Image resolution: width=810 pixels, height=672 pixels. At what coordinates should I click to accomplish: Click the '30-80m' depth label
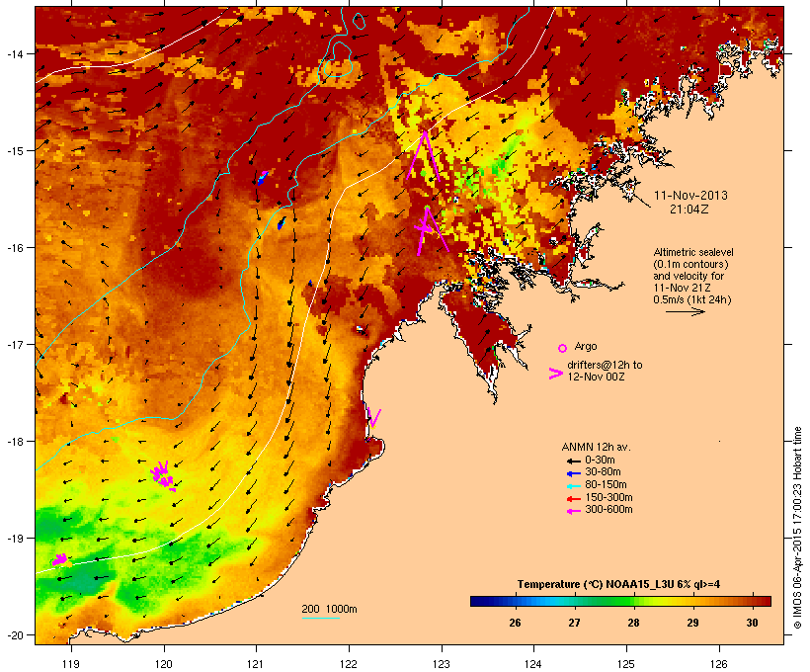603,472
